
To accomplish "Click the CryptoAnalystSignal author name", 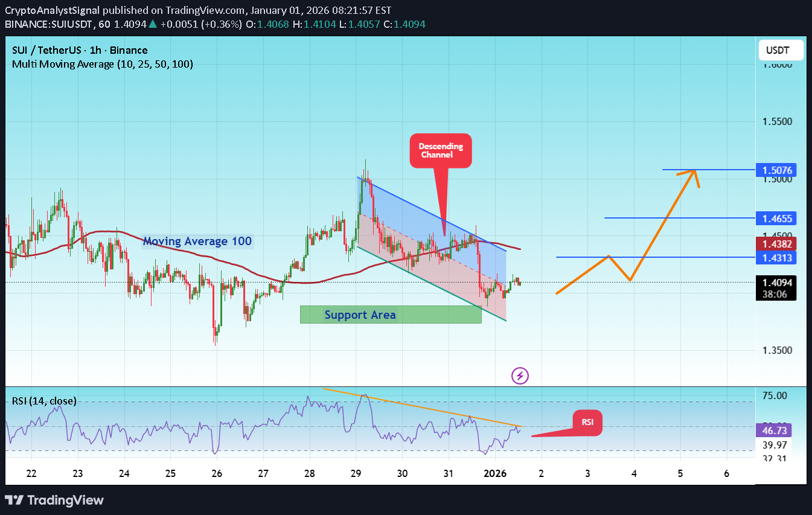I will click(x=50, y=10).
